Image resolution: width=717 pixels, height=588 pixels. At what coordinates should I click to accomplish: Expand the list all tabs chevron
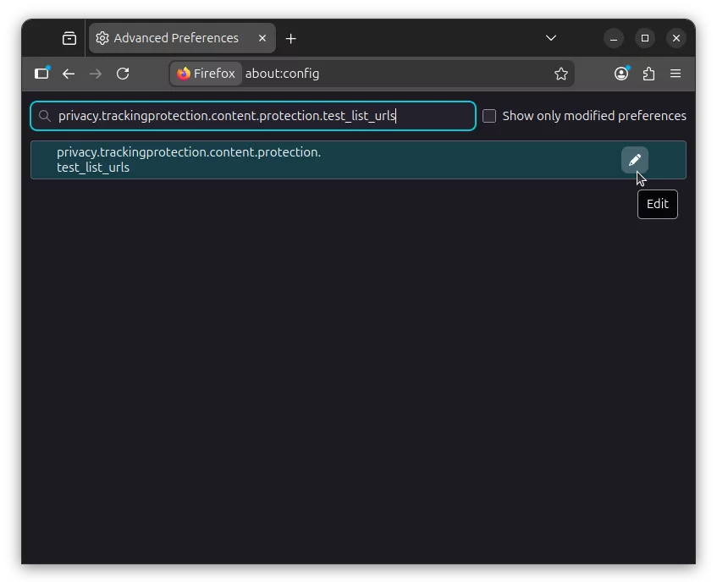pos(551,38)
